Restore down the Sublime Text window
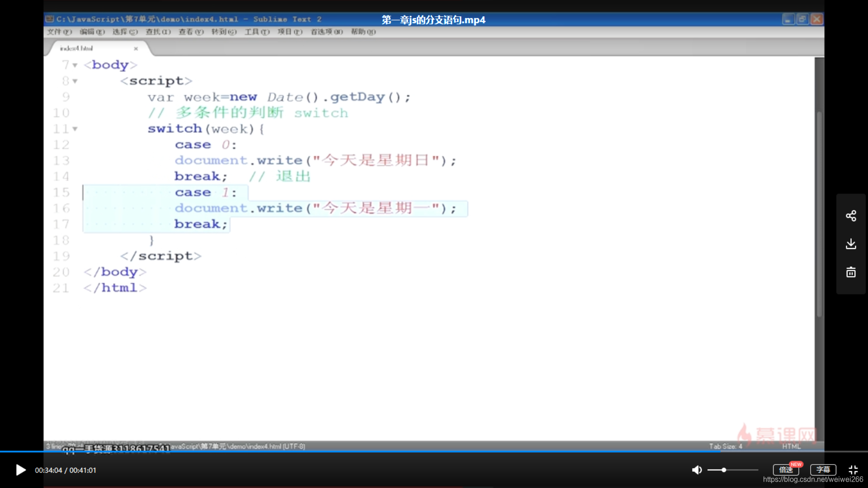The width and height of the screenshot is (868, 488). [802, 19]
